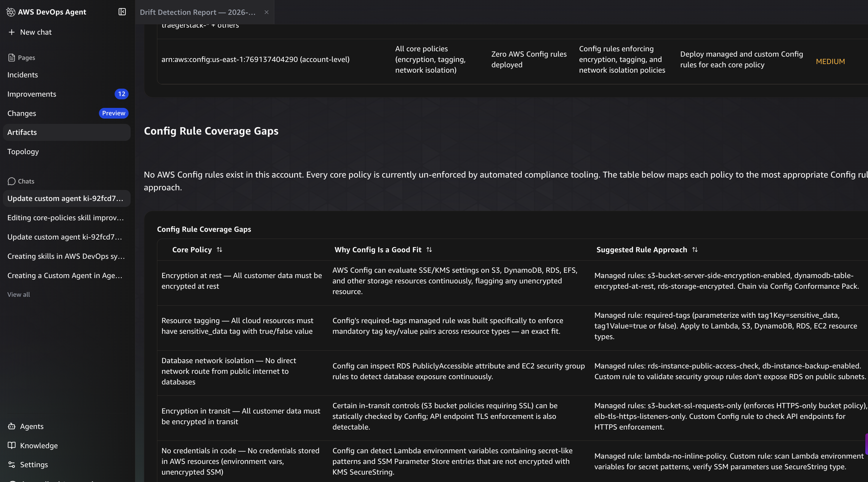Open chat 'Creating a Custom Agent in Age…'
Screen dimensions: 868x482
point(67,275)
